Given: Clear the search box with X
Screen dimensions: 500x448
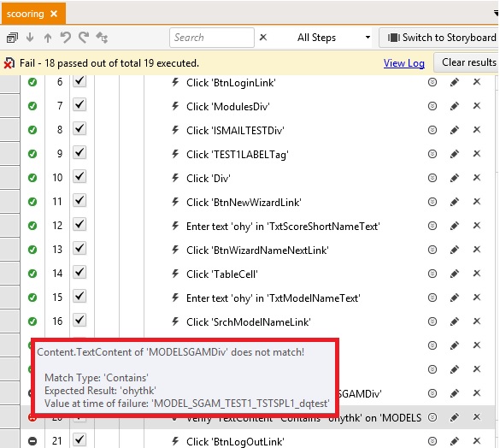Looking at the screenshot, I should [x=263, y=38].
